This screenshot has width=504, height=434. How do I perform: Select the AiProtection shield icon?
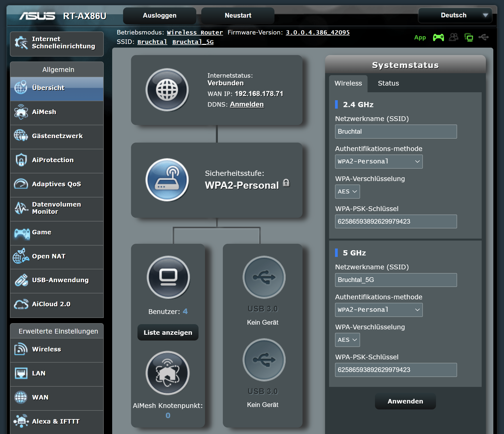tap(21, 160)
